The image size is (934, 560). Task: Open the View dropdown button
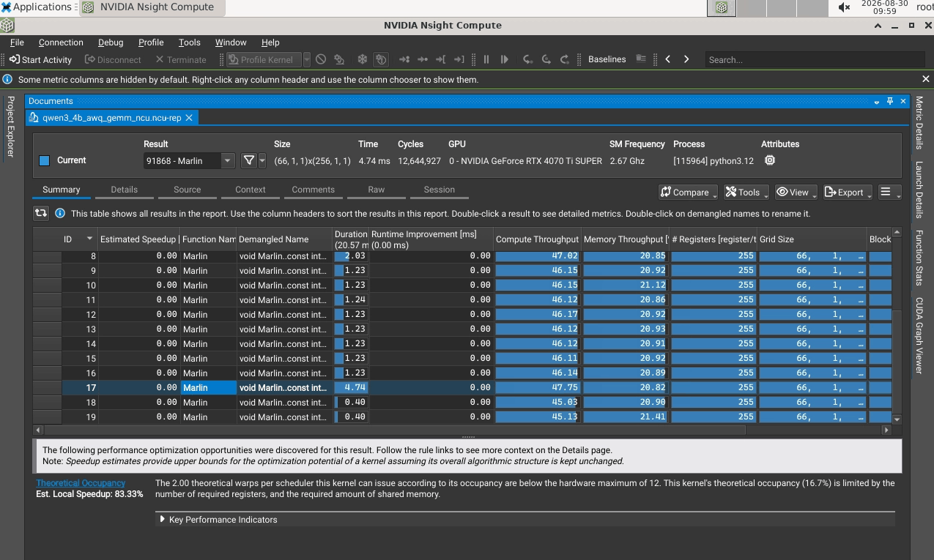click(x=796, y=192)
